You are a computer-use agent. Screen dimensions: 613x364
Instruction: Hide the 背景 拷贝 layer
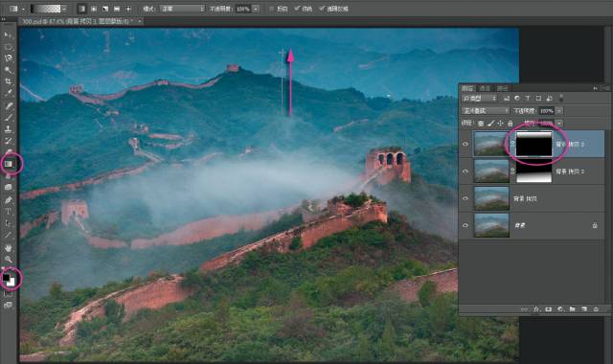[465, 198]
